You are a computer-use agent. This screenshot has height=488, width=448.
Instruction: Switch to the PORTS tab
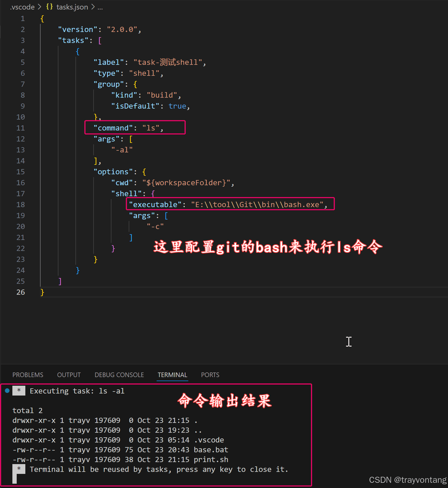point(210,375)
